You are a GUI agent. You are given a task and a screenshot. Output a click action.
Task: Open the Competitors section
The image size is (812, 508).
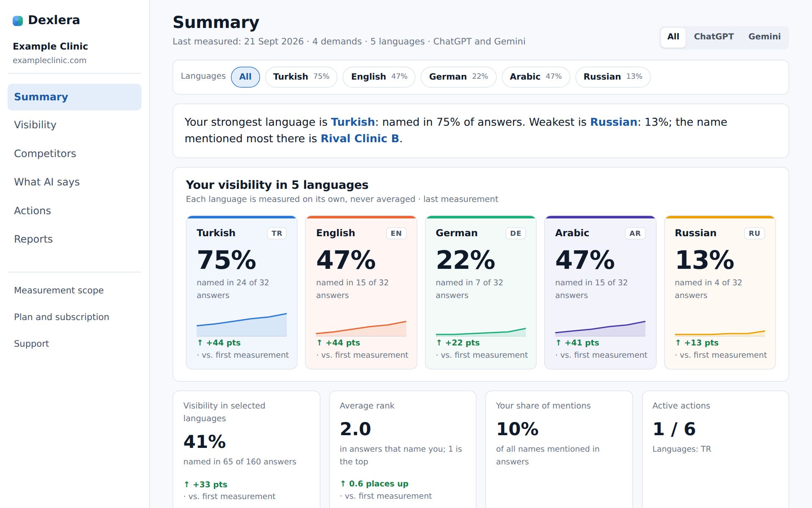tap(74, 154)
